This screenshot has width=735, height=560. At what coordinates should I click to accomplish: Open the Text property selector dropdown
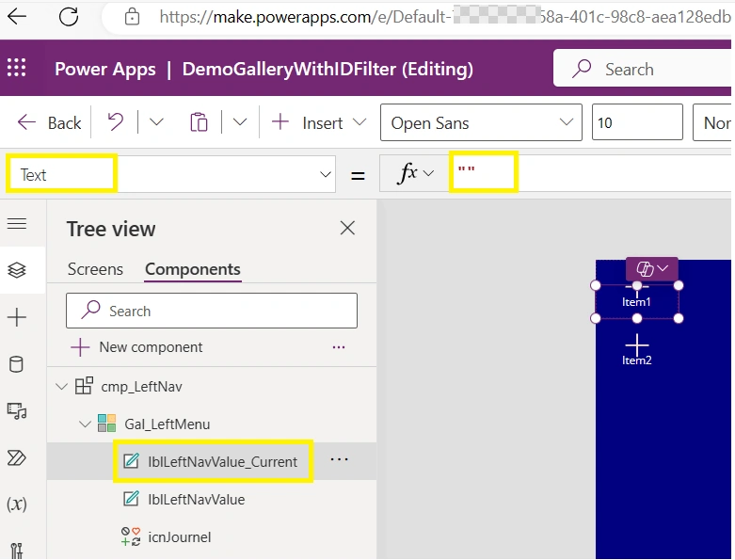point(171,174)
